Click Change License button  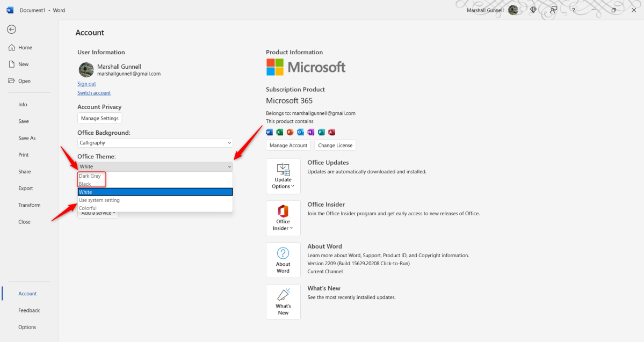point(335,145)
